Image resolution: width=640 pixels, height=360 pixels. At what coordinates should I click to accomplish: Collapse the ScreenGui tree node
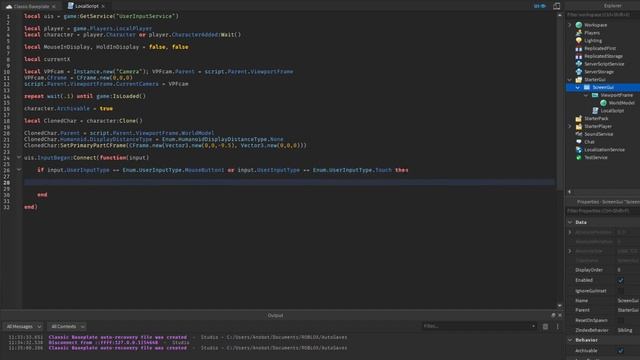click(578, 87)
